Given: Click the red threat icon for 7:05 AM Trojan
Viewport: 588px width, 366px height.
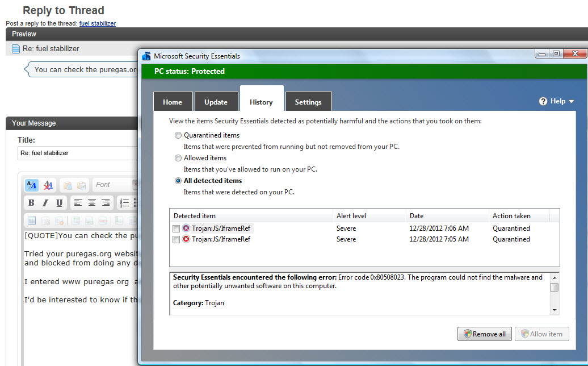Looking at the screenshot, I should click(x=186, y=239).
